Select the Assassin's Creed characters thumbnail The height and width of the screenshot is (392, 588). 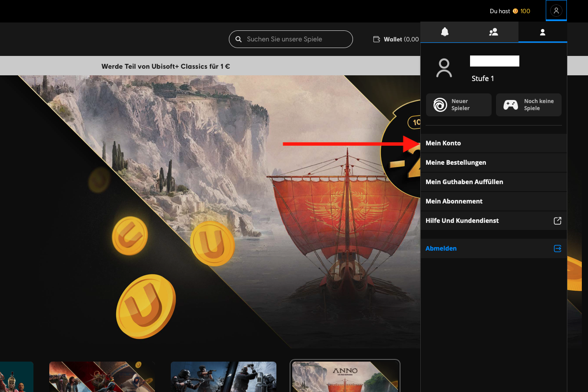102,377
